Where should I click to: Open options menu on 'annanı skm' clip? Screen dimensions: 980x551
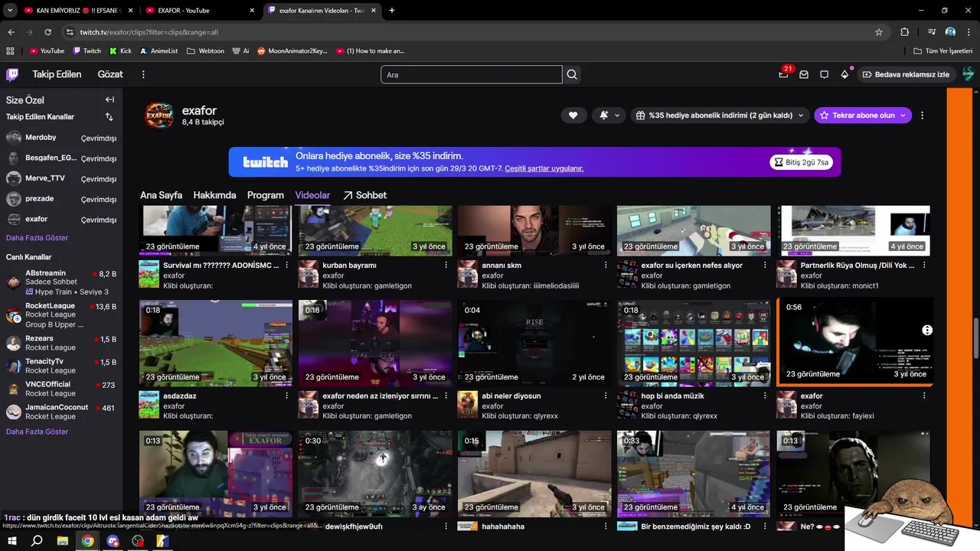(x=606, y=266)
